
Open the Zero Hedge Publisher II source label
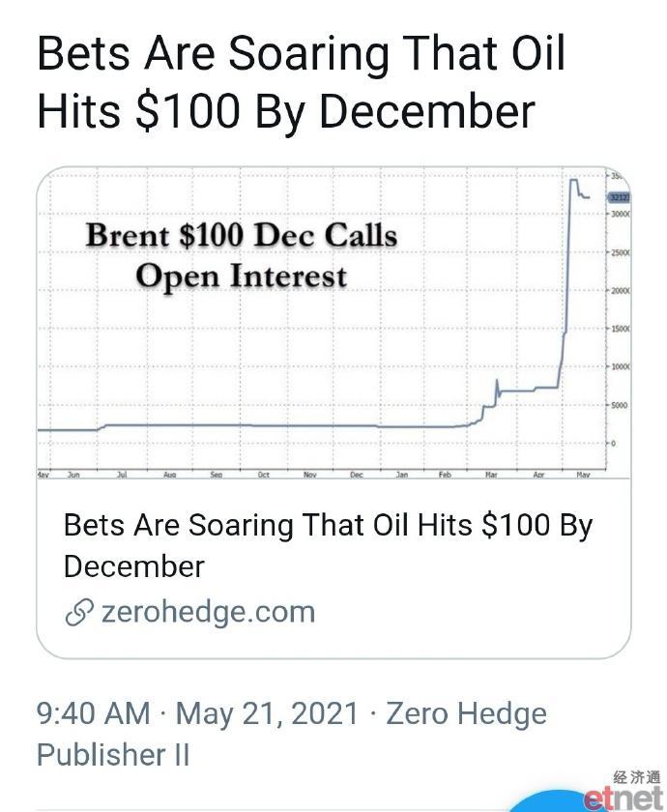click(x=292, y=734)
